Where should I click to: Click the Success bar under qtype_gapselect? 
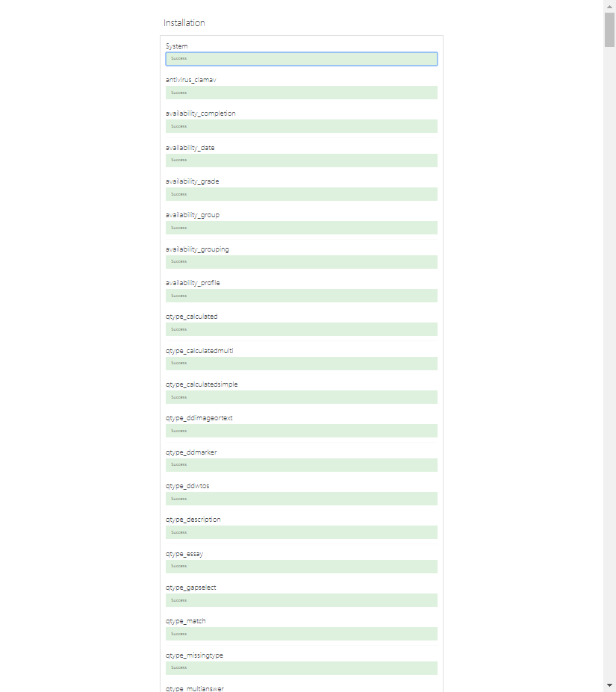[302, 600]
